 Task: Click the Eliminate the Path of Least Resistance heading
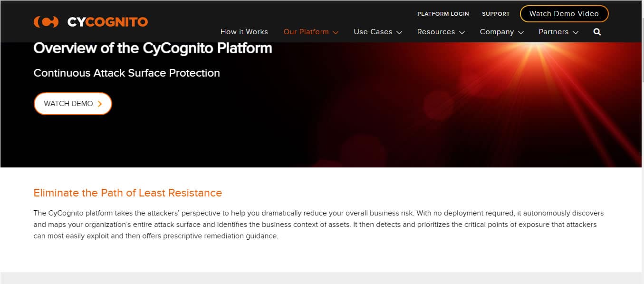pos(128,193)
